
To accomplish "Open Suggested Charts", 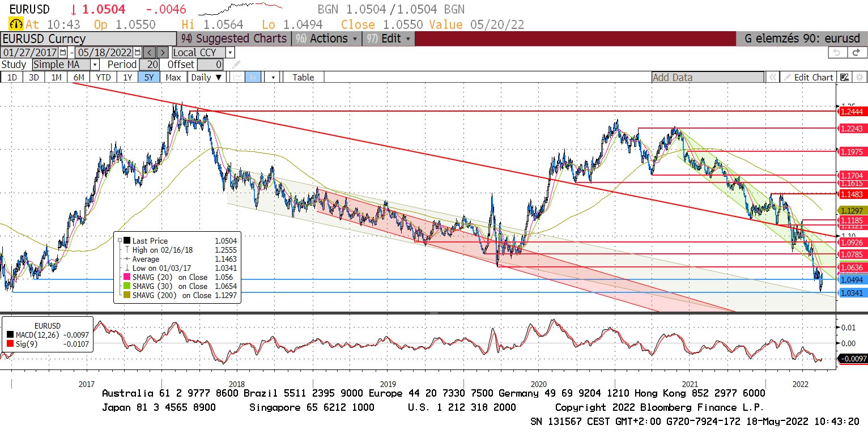I will (234, 39).
